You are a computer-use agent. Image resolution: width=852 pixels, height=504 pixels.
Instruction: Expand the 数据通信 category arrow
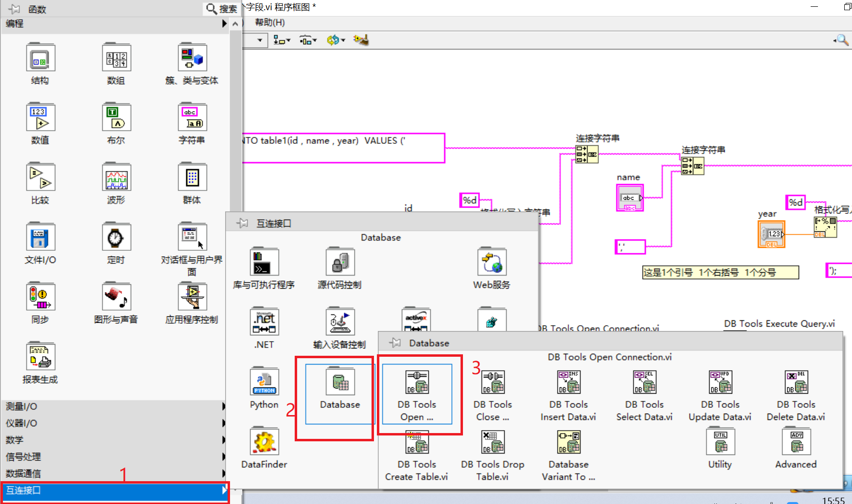(x=224, y=473)
